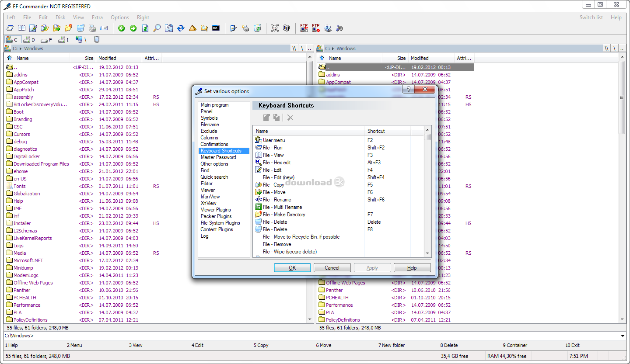Click the right panel path arrow after C:
This screenshot has width=630, height=364.
tap(333, 49)
